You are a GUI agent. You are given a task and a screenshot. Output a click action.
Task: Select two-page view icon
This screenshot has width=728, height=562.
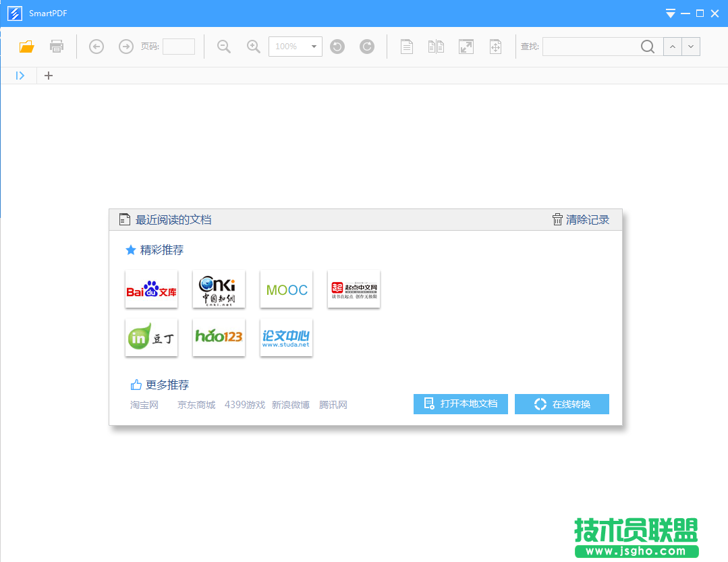436,47
